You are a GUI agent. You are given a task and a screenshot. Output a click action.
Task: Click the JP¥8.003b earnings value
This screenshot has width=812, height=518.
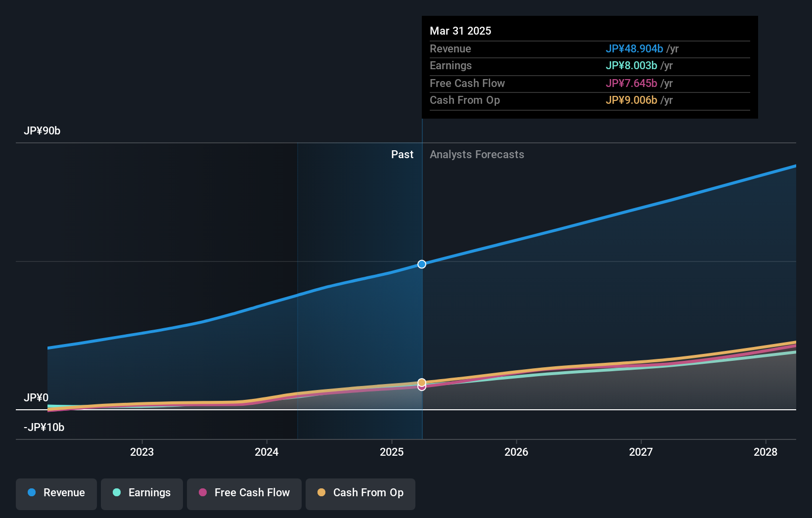click(x=632, y=66)
